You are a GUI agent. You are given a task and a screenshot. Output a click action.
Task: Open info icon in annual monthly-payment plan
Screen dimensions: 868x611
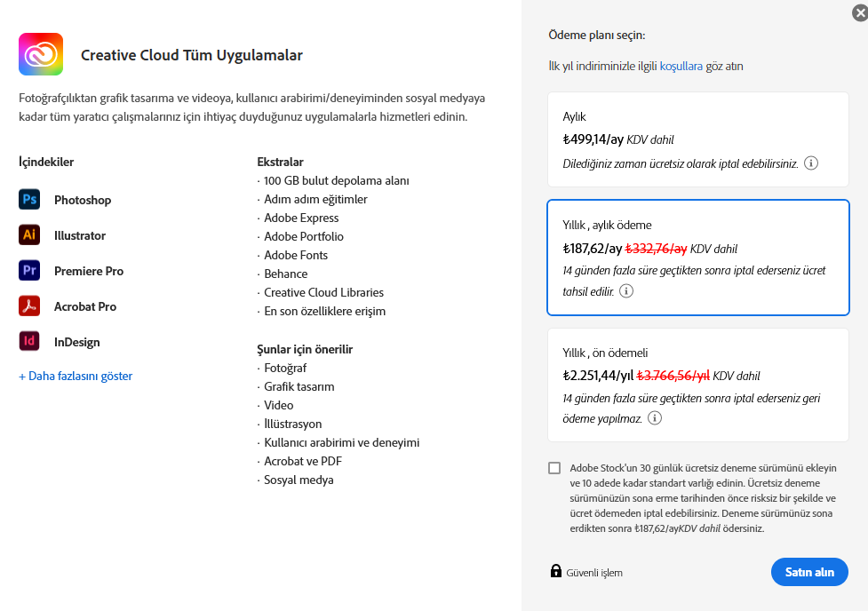(626, 291)
